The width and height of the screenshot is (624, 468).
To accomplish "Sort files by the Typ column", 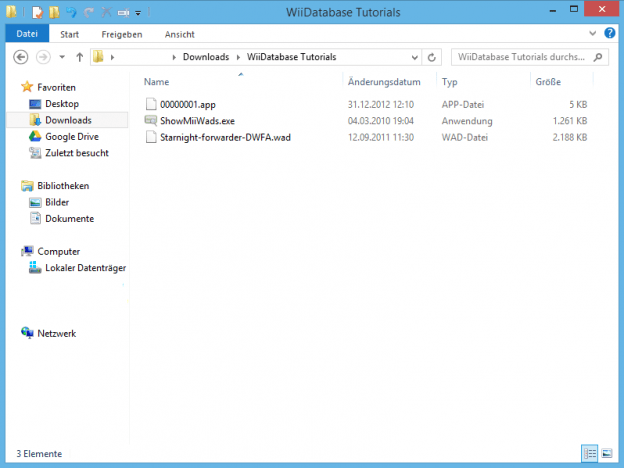I will (449, 82).
